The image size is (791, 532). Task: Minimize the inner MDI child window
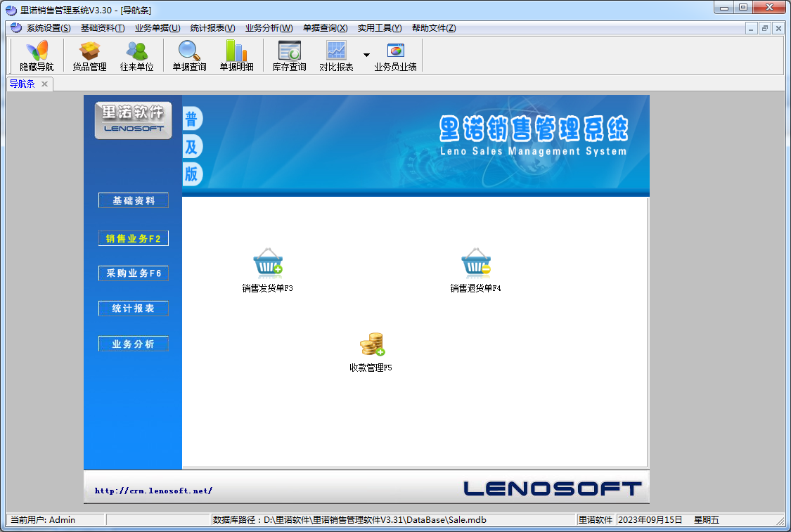tap(751, 28)
